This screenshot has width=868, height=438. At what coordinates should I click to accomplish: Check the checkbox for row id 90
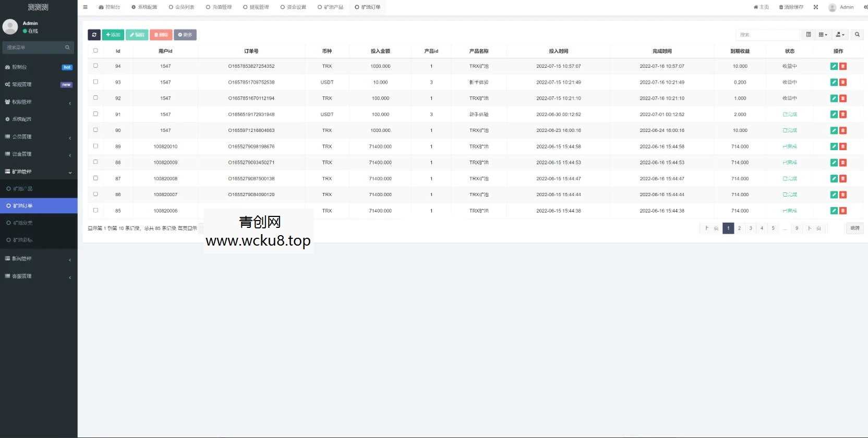95,130
